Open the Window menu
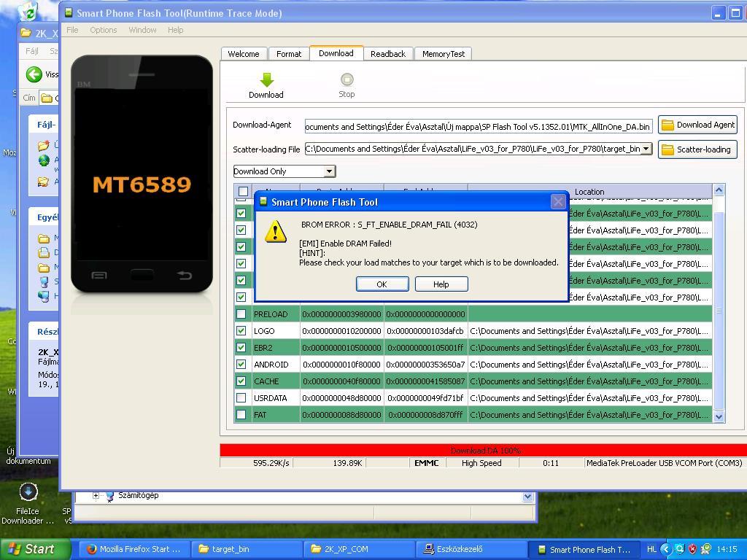The image size is (747, 560). click(142, 29)
